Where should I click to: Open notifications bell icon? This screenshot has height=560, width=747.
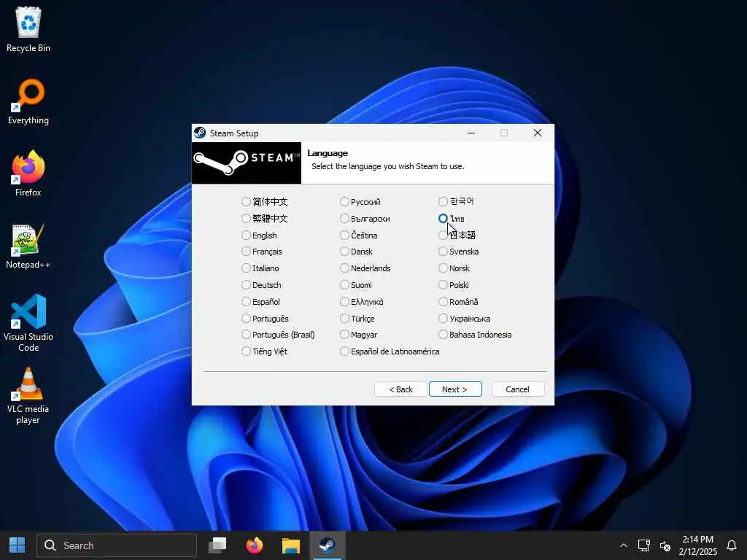click(731, 545)
